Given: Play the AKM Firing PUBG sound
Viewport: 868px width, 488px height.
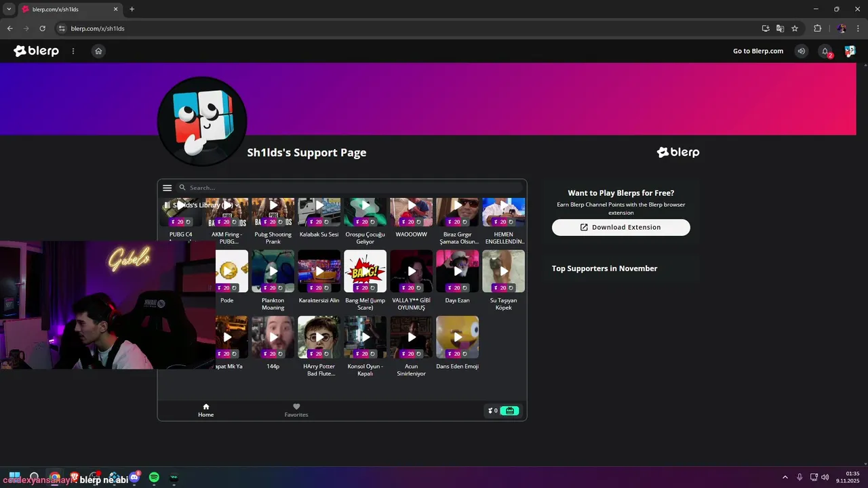Looking at the screenshot, I should (227, 205).
